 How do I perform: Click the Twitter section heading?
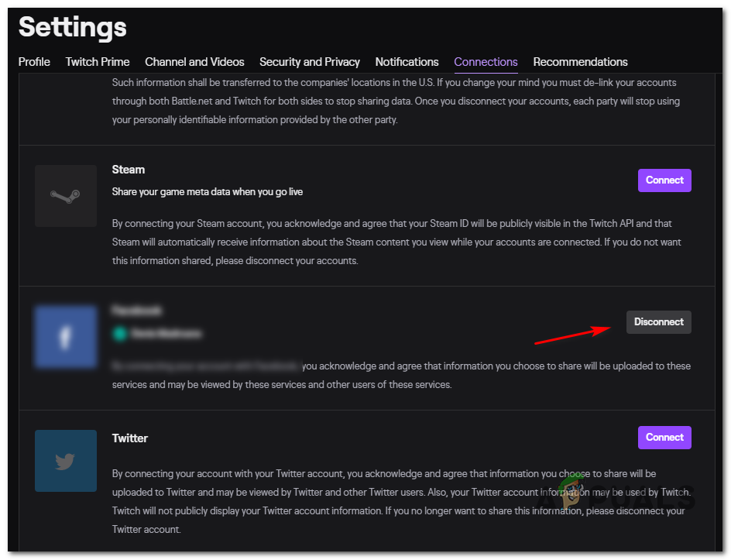point(130,438)
